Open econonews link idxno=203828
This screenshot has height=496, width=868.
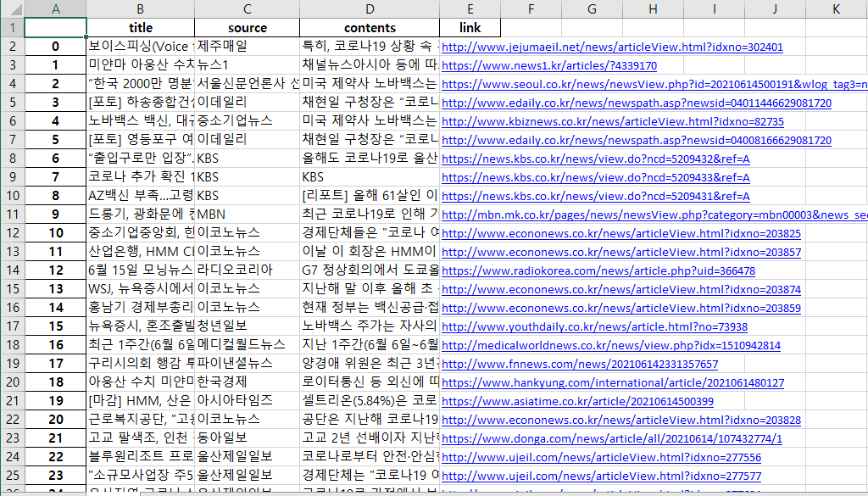(621, 421)
